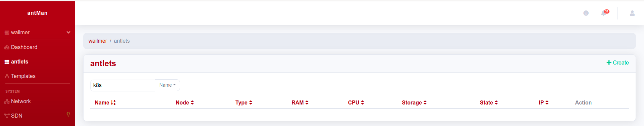Follow the wailmer breadcrumb link
The height and width of the screenshot is (126, 644).
(98, 41)
